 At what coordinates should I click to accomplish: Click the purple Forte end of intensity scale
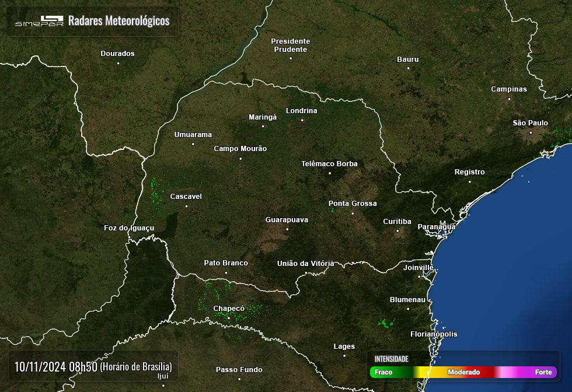pyautogui.click(x=543, y=372)
